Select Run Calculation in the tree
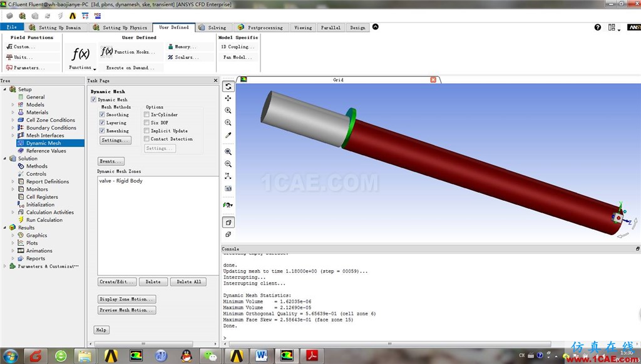This screenshot has height=364, width=641. [x=44, y=220]
